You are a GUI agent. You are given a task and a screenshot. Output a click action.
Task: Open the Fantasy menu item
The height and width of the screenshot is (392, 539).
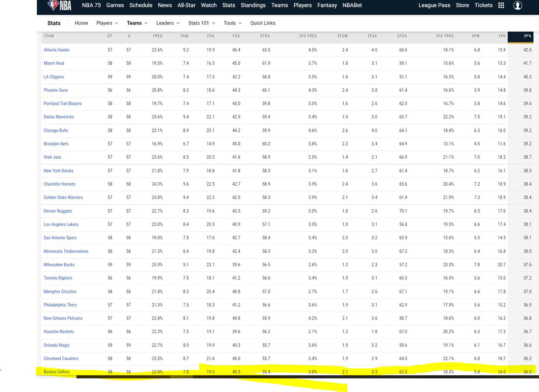(327, 5)
